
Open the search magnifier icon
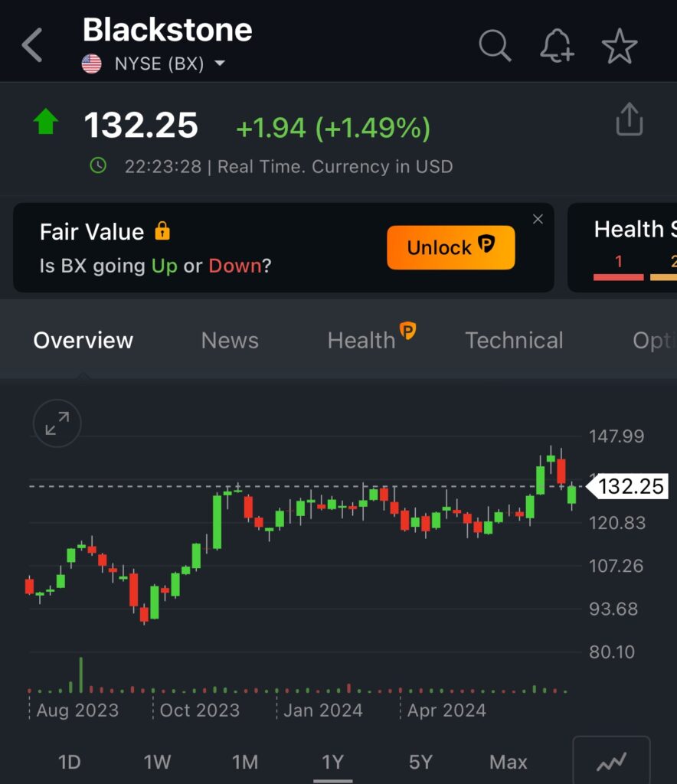[x=495, y=46]
